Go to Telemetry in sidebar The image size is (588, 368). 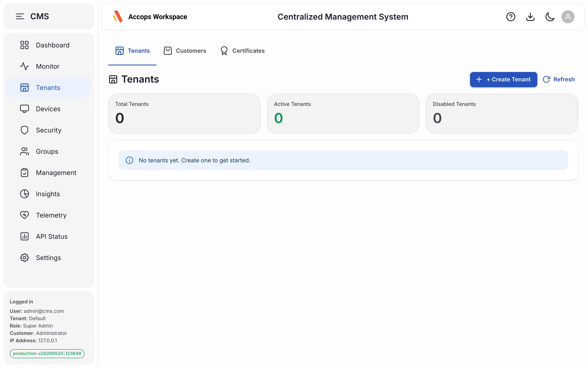49,215
